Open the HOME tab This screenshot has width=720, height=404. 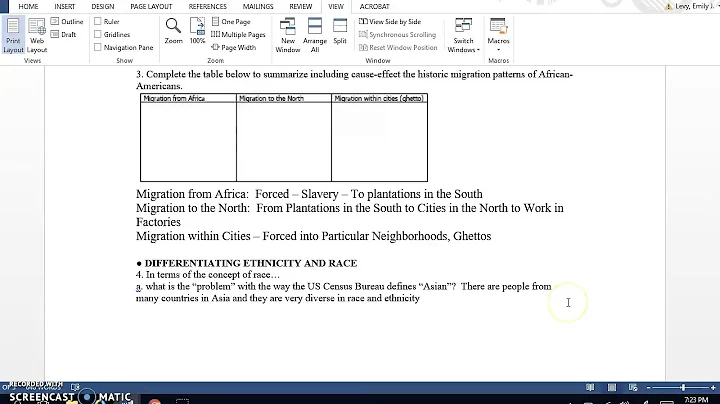point(28,6)
